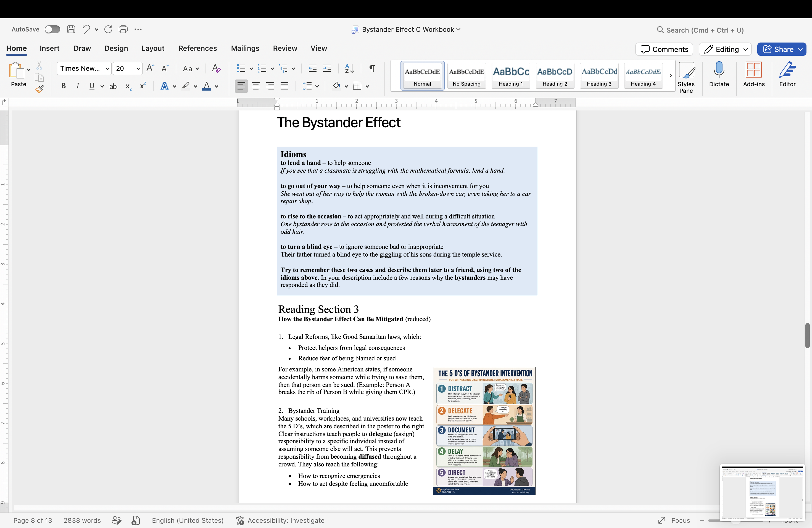Screen dimensions: 812x528
Task: Apply text highlight color marker
Action: click(x=186, y=86)
